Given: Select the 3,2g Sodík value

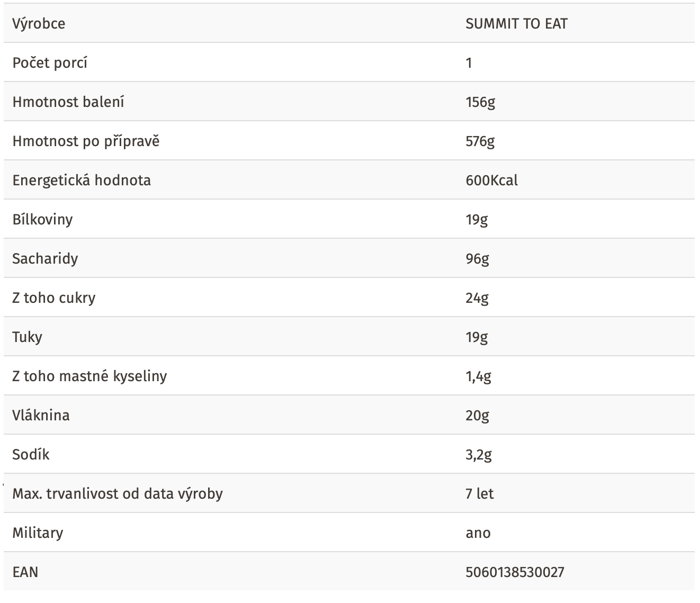Looking at the screenshot, I should pos(479,455).
